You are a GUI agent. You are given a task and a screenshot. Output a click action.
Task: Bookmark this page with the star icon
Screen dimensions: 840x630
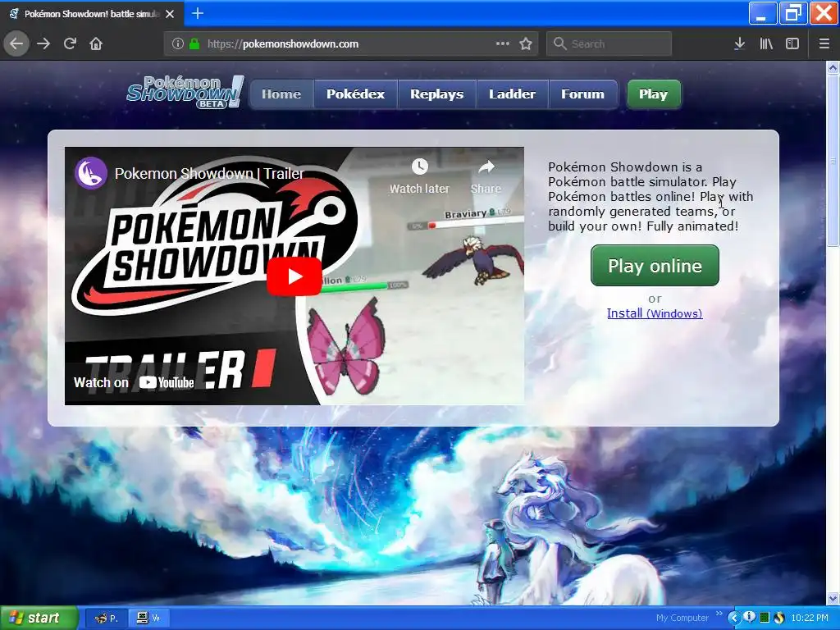tap(526, 43)
